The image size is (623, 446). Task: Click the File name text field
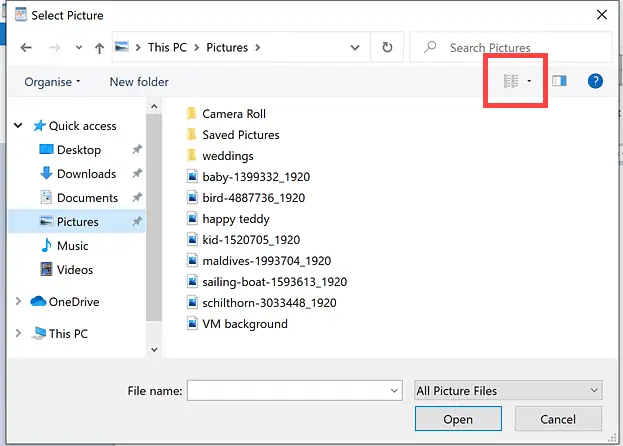(285, 390)
